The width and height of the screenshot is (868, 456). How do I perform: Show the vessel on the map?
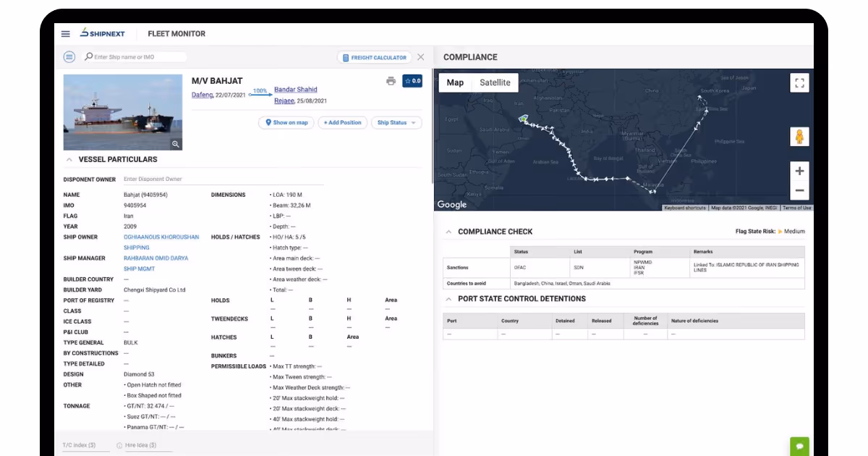tap(286, 123)
